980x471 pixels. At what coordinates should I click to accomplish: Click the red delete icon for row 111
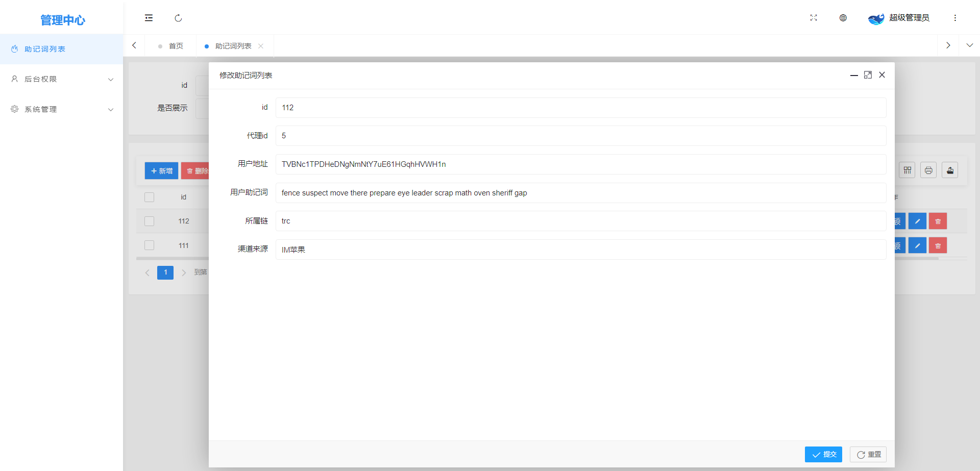click(x=938, y=245)
